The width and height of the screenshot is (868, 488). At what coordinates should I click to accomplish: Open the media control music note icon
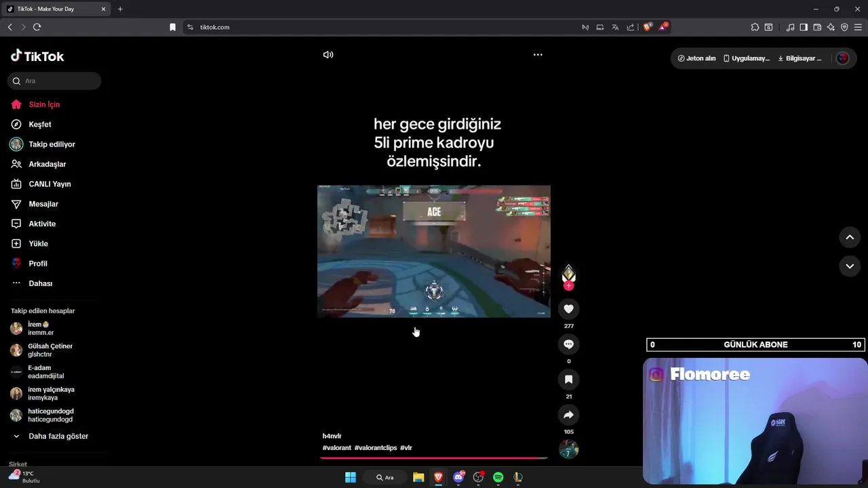point(790,27)
